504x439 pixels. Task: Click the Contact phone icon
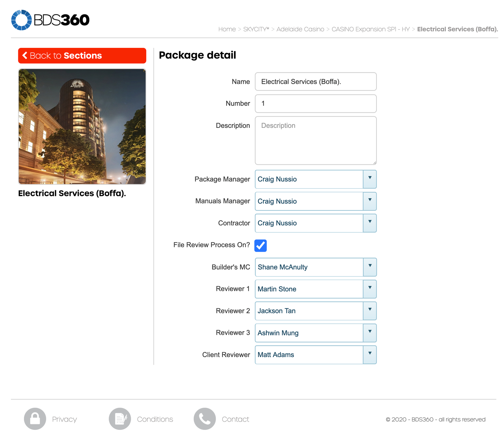point(204,419)
